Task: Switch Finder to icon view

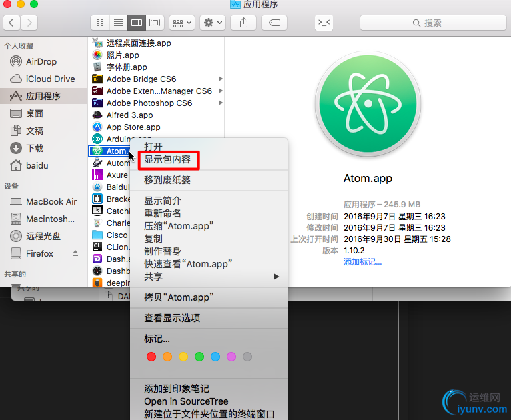Action: click(100, 23)
